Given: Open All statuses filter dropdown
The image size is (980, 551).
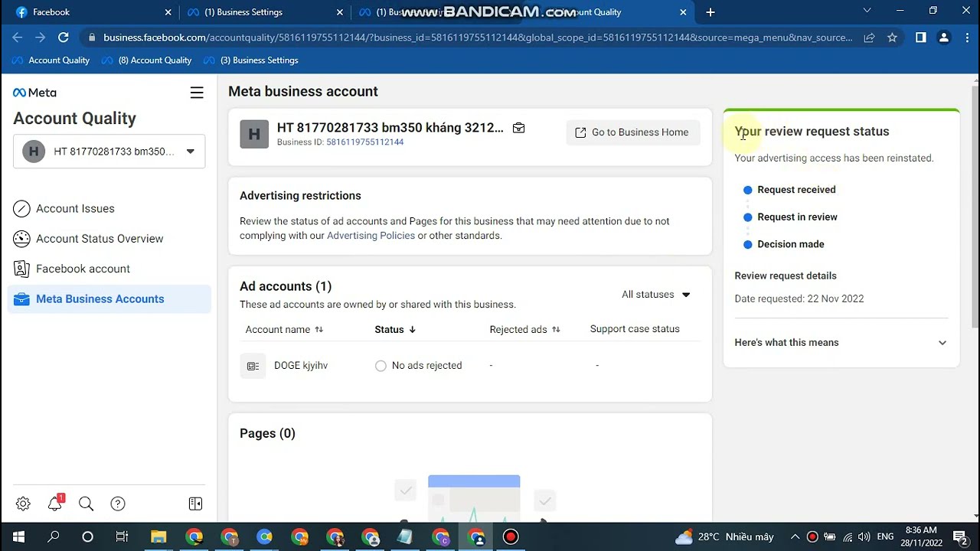Looking at the screenshot, I should click(x=656, y=295).
